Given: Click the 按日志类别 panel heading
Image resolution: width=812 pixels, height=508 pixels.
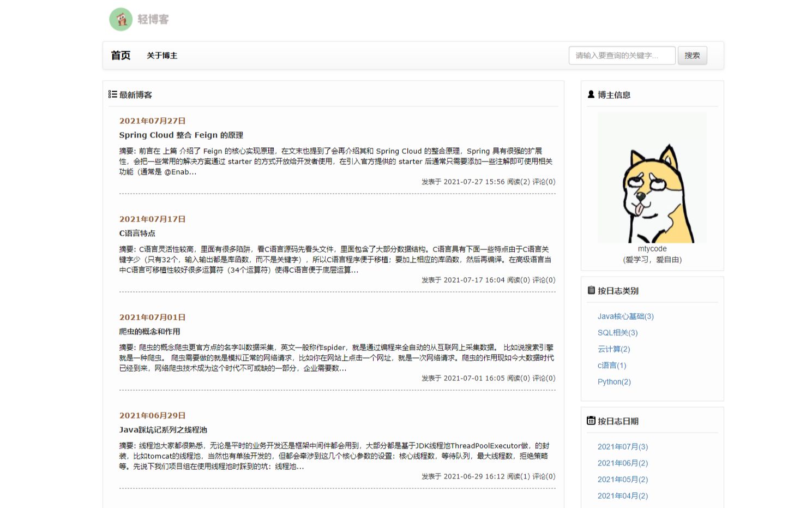Looking at the screenshot, I should tap(618, 291).
